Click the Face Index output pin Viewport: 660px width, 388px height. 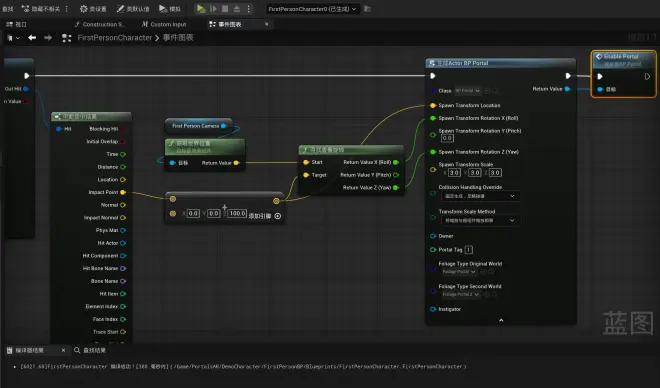[123, 319]
